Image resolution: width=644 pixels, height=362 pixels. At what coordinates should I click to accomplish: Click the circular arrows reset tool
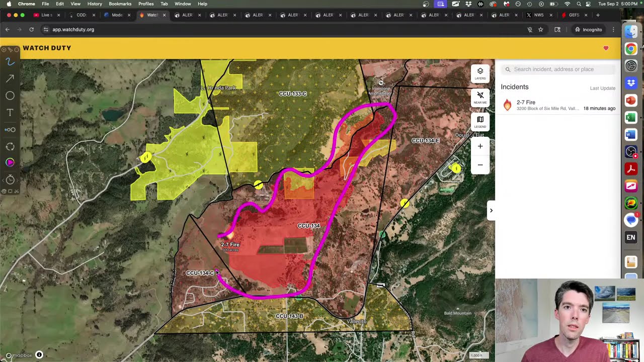point(10,146)
